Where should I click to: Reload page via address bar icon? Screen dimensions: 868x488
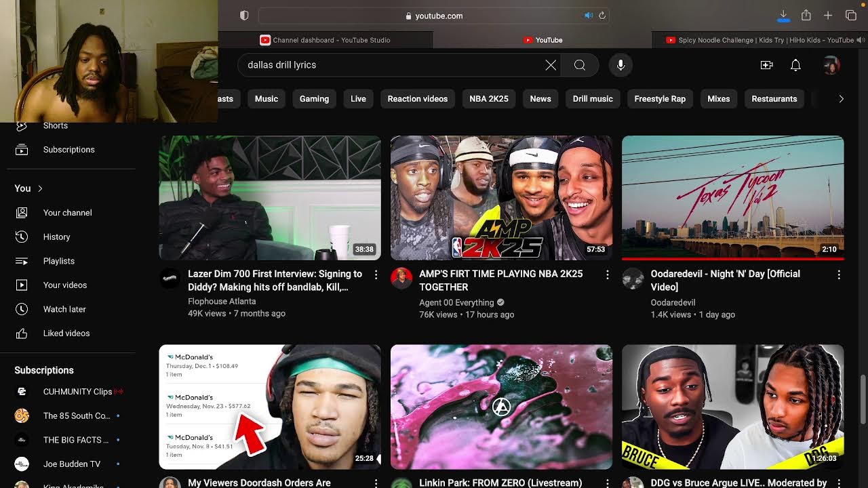click(x=601, y=16)
